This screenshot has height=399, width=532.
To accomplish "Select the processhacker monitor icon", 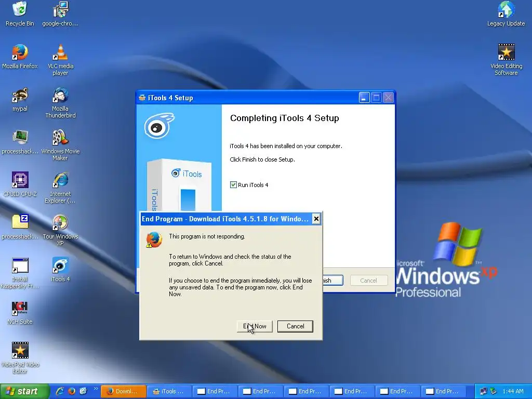I will [x=20, y=142].
